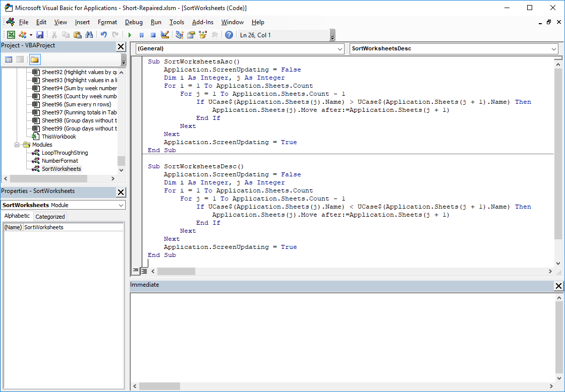Open the Insert object dropdown arrow

[31, 35]
